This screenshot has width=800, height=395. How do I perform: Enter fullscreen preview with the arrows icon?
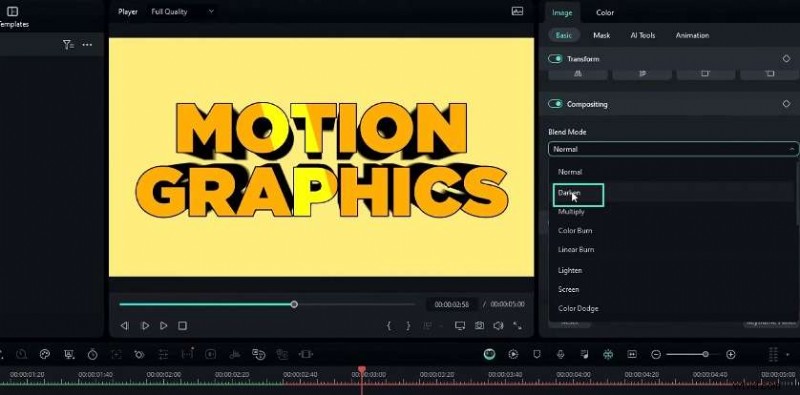coord(517,326)
